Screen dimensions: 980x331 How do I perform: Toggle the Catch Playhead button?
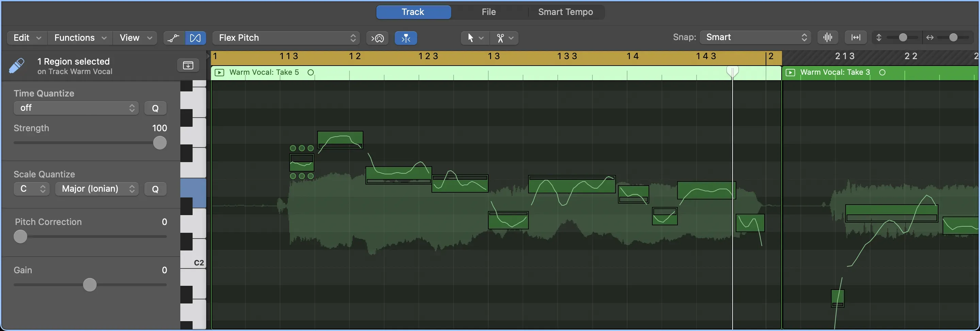(x=406, y=38)
